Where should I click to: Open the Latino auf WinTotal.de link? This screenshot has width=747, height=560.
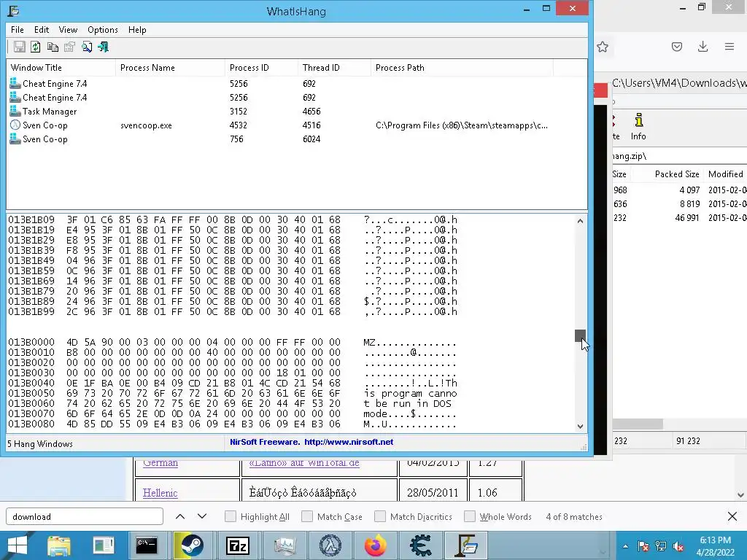304,463
